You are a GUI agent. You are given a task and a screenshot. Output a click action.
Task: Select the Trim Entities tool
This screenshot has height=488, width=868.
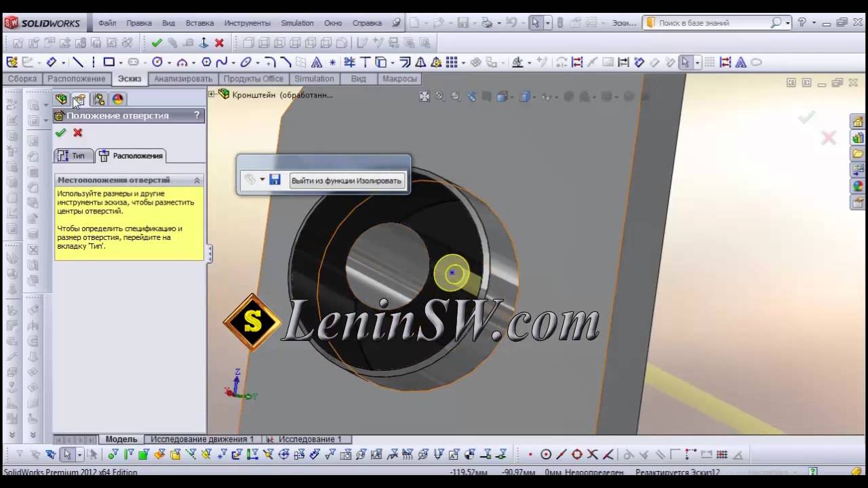coord(349,62)
